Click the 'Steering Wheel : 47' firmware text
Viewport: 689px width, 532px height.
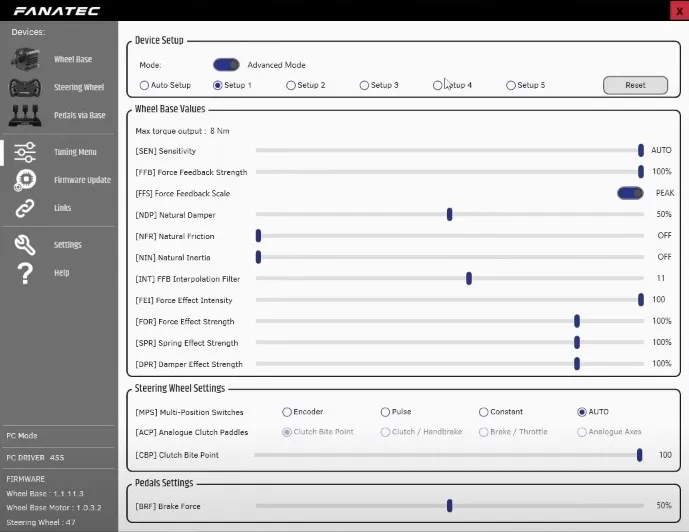[x=41, y=522]
